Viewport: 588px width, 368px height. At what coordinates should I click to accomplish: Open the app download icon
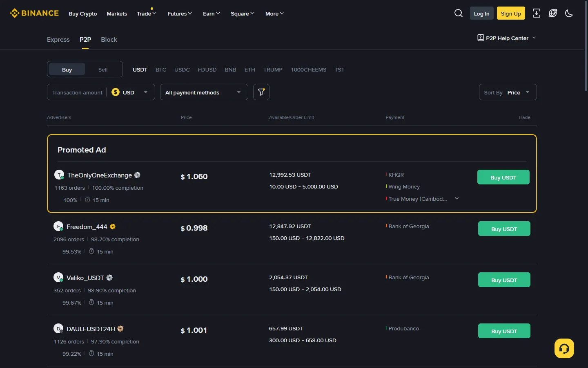537,13
